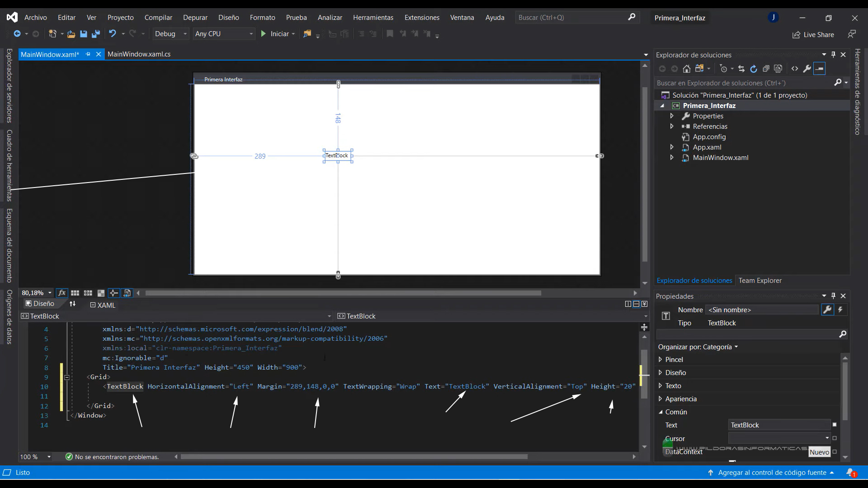Viewport: 868px width, 488px height.
Task: Toggle the show snap grid button
Action: pos(75,293)
